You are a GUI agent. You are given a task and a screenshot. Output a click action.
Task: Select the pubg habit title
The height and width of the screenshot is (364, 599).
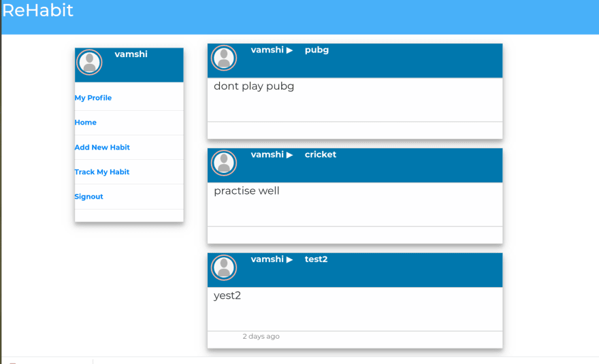click(317, 50)
